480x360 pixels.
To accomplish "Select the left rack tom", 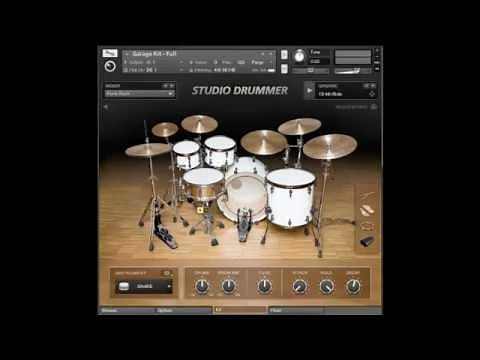I will click(x=187, y=154).
